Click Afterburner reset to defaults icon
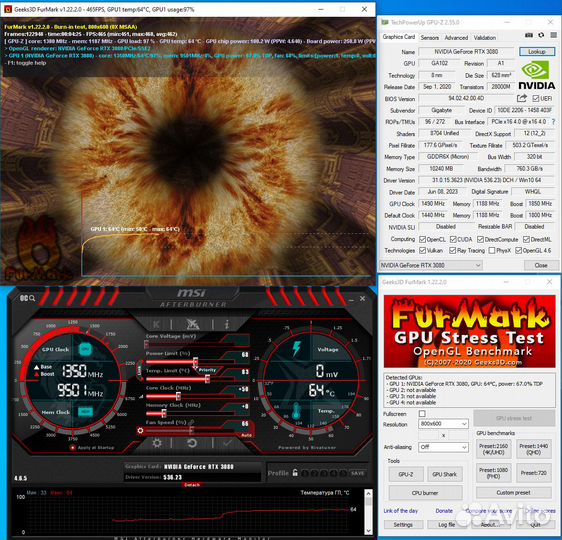 point(192,443)
